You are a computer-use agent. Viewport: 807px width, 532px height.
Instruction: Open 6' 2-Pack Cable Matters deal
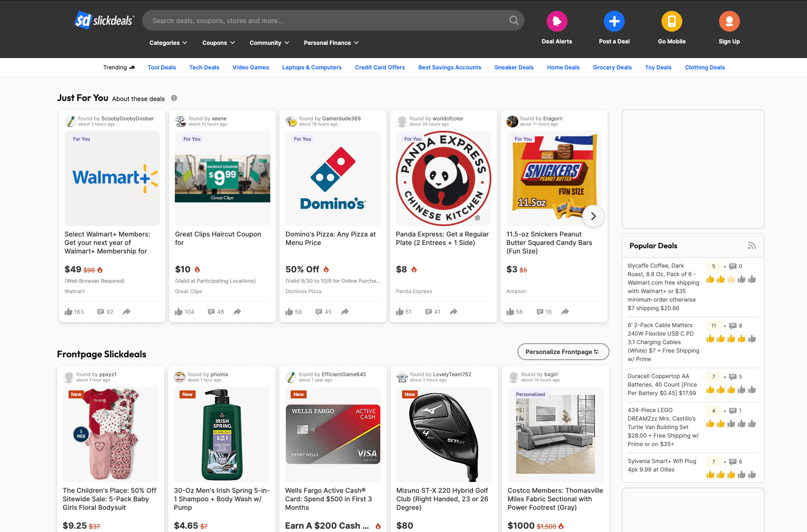point(663,342)
